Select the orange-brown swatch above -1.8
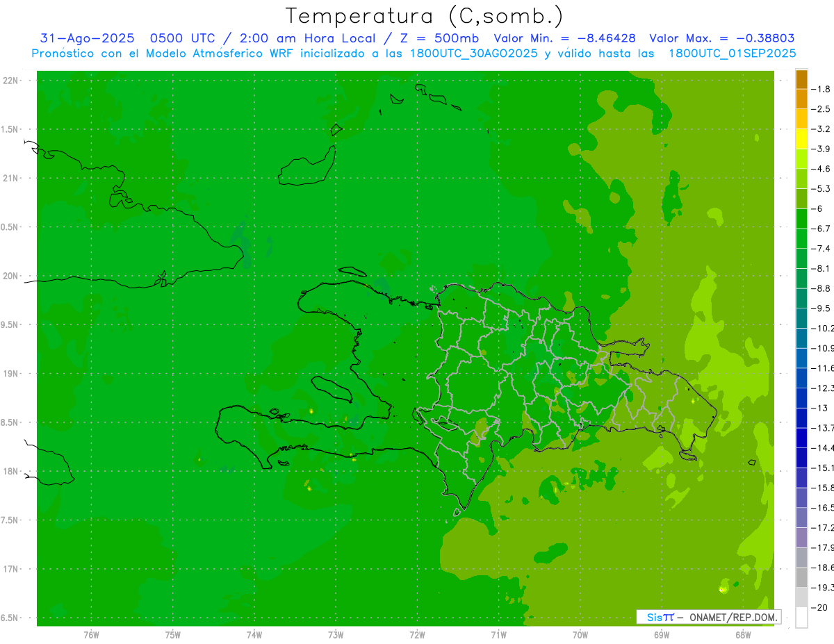 pos(801,79)
